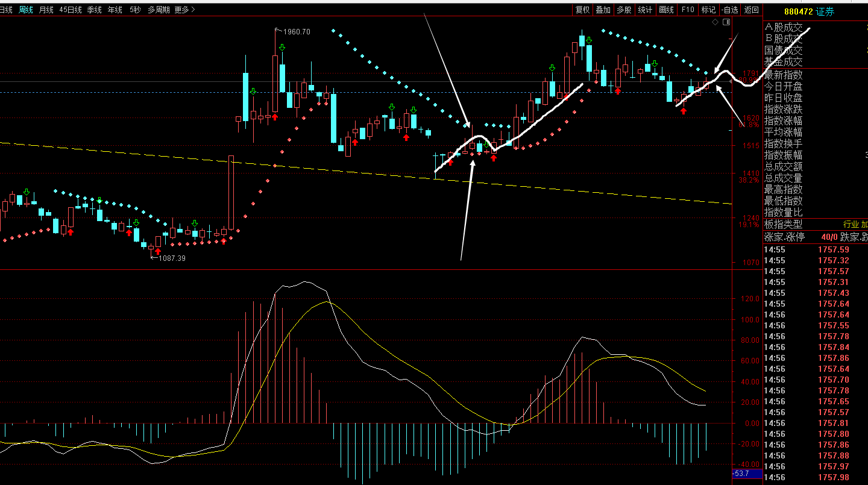Click the 120.0 MACD axis label
The width and height of the screenshot is (868, 485).
750,299
